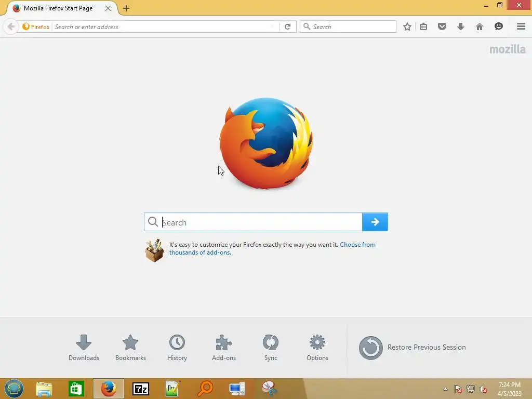
Task: Open History from the bottom launcher
Action: click(177, 348)
